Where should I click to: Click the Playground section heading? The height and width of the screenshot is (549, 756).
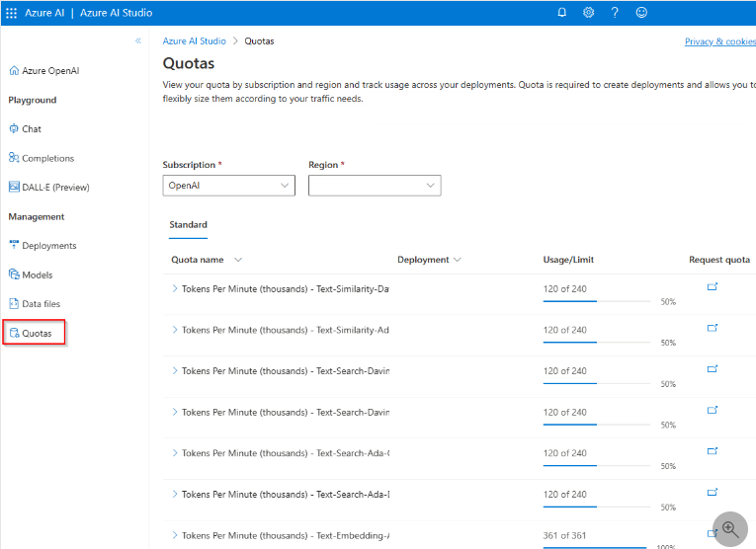point(33,100)
